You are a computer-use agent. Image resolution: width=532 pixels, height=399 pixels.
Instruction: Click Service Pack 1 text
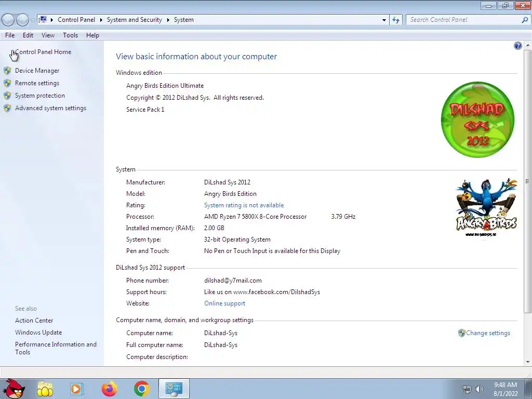[145, 110]
